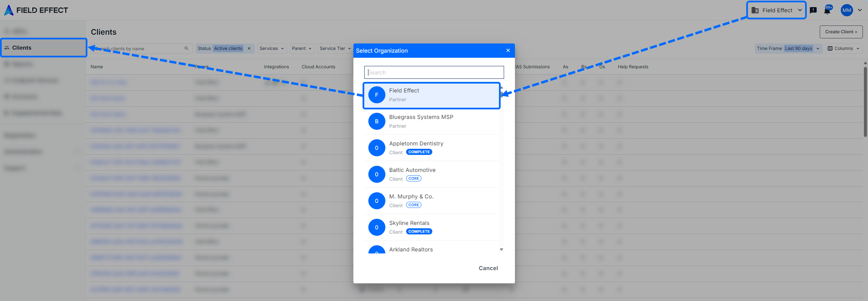The height and width of the screenshot is (301, 868).
Task: Click the organization Search field
Action: pos(434,72)
